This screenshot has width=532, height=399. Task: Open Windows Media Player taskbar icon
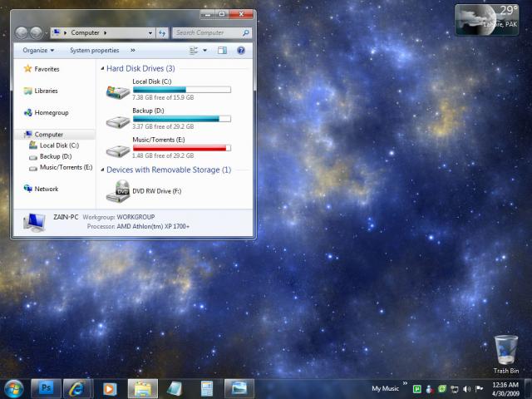(x=110, y=388)
